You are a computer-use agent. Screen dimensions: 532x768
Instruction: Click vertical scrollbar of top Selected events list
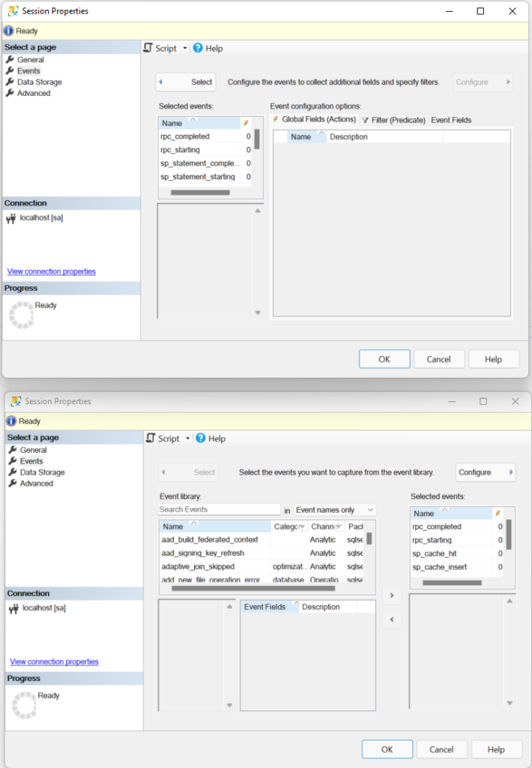[257, 139]
